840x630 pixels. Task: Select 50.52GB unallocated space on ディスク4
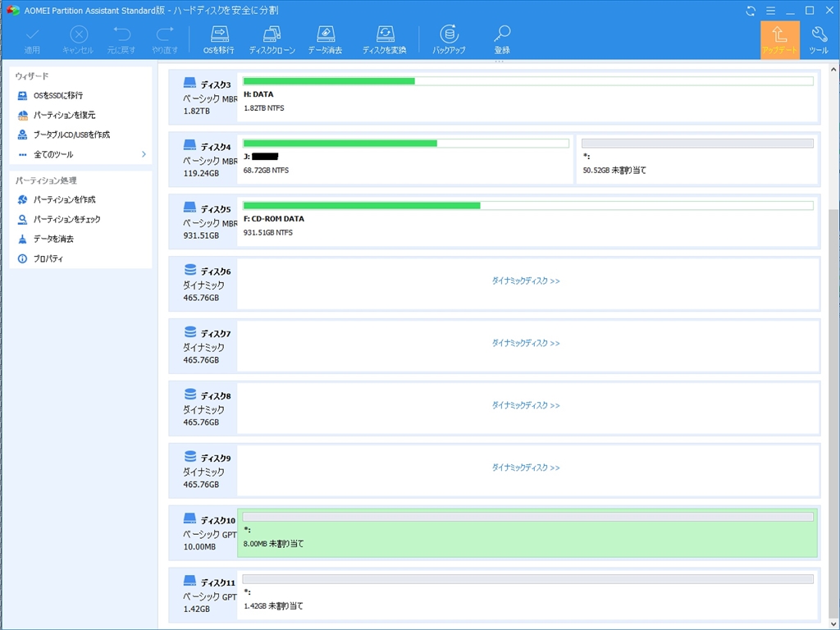tap(697, 158)
